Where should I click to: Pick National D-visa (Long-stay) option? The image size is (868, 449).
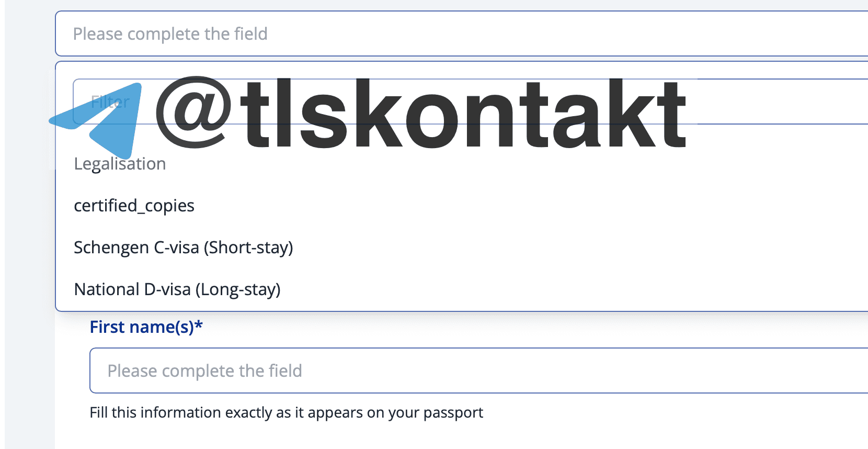pos(177,289)
